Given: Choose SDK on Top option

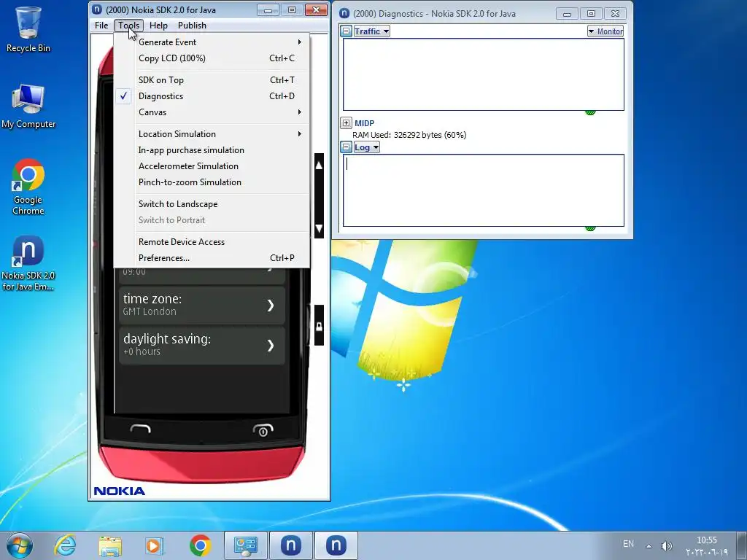Looking at the screenshot, I should pyautogui.click(x=212, y=80).
